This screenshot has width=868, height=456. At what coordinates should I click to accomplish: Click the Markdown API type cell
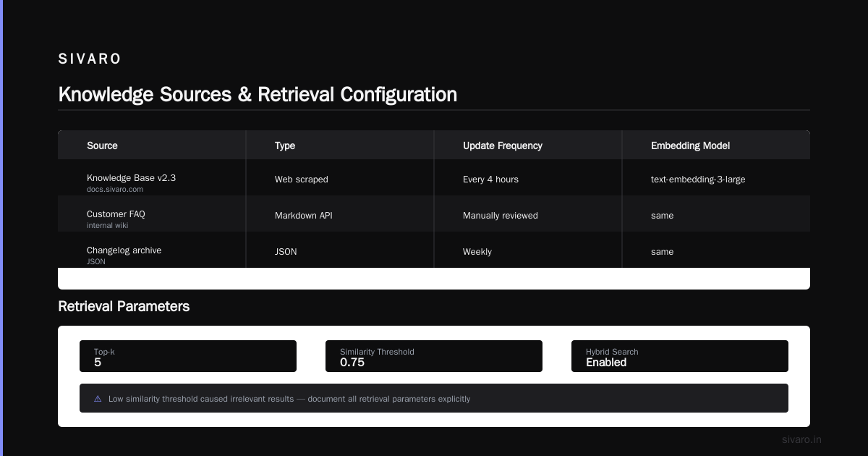[303, 216]
